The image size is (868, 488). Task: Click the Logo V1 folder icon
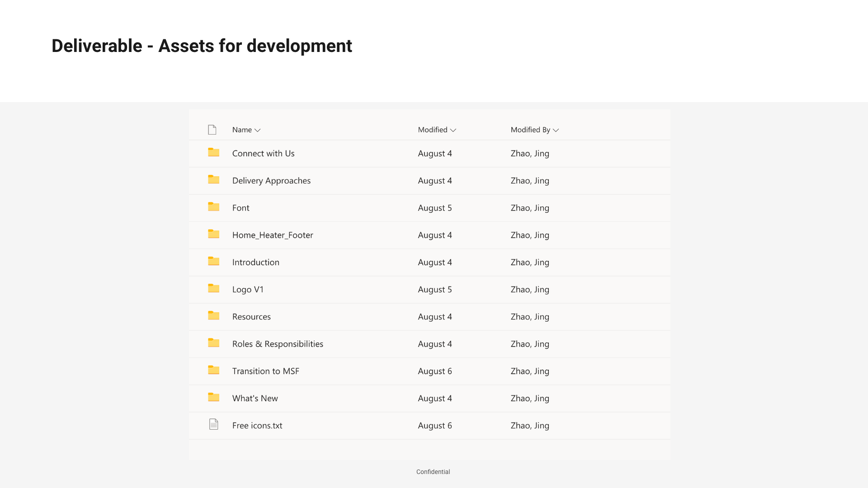point(213,289)
